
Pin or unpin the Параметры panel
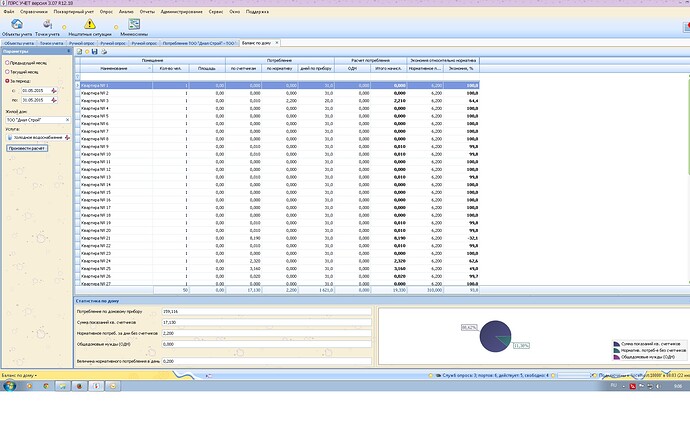[x=69, y=51]
